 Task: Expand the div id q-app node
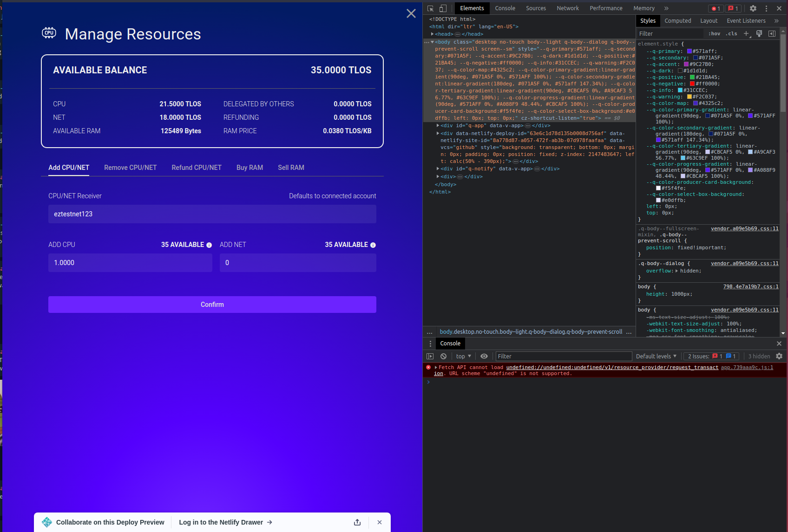438,125
